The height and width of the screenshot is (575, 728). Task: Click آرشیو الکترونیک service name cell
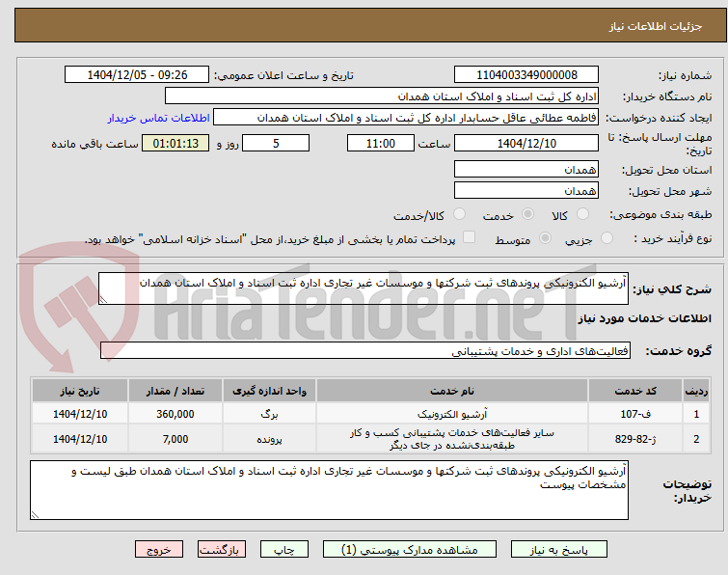pyautogui.click(x=452, y=414)
